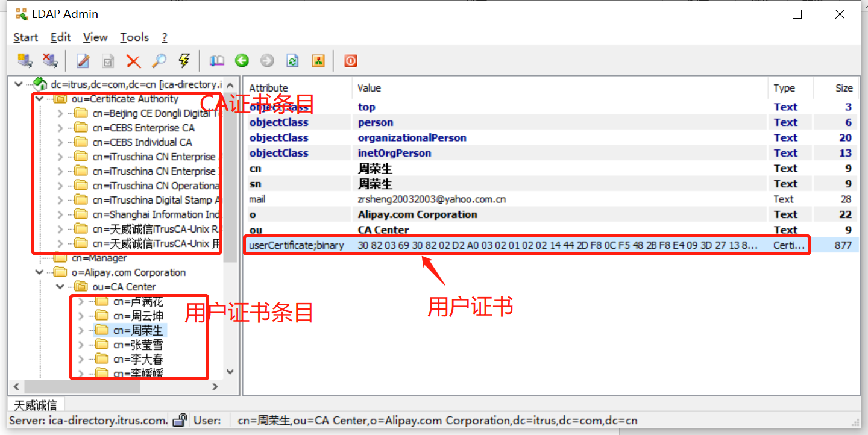Collapse the ou=Certificate Authority branch

pyautogui.click(x=39, y=99)
